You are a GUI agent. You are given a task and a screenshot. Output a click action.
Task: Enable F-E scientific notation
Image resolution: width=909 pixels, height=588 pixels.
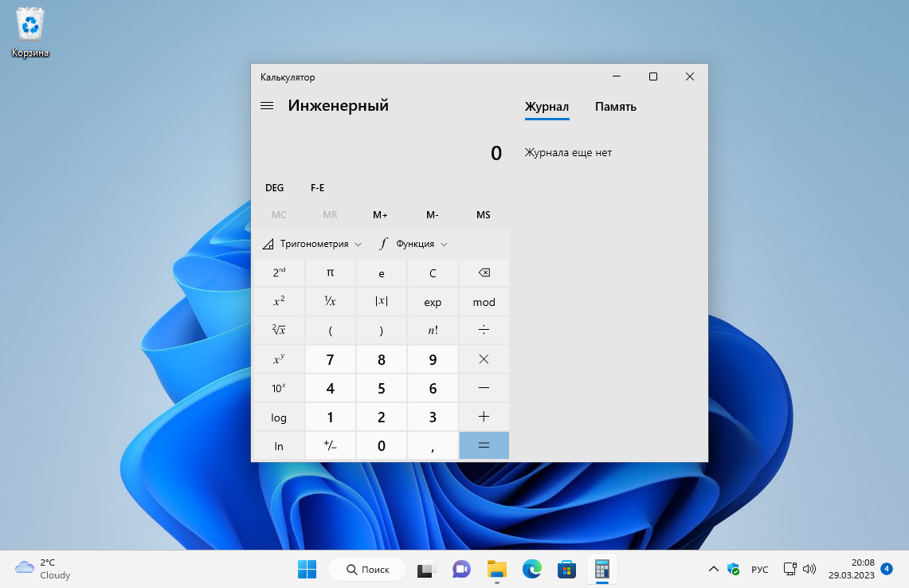tap(316, 187)
